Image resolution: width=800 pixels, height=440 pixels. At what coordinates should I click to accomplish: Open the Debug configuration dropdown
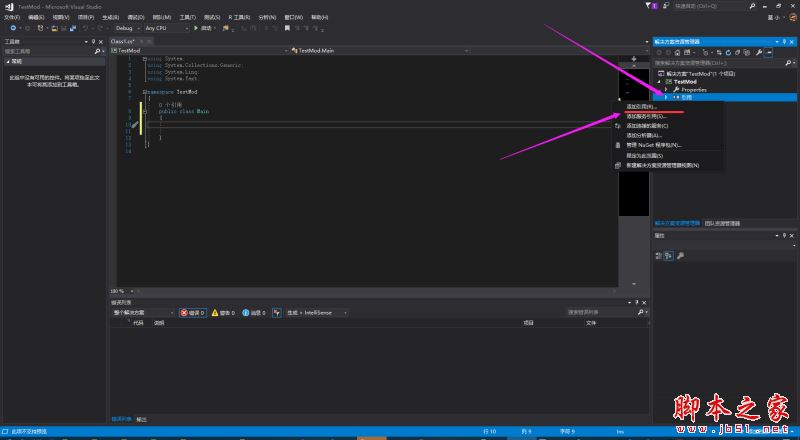click(128, 28)
